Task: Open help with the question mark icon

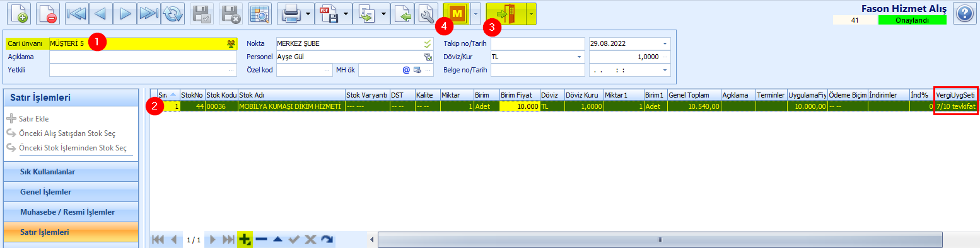Action: tap(964, 14)
